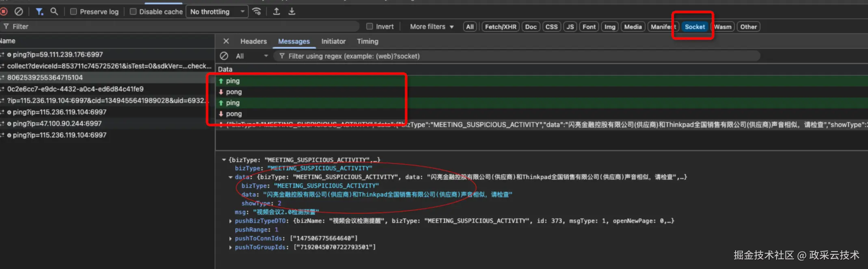Enable the Disable cache checkbox
The width and height of the screenshot is (868, 269).
tap(133, 12)
